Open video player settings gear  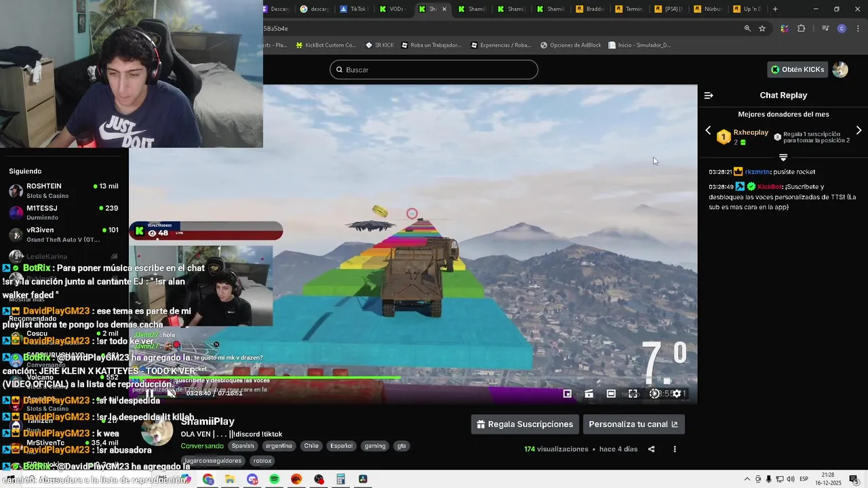[x=676, y=394]
